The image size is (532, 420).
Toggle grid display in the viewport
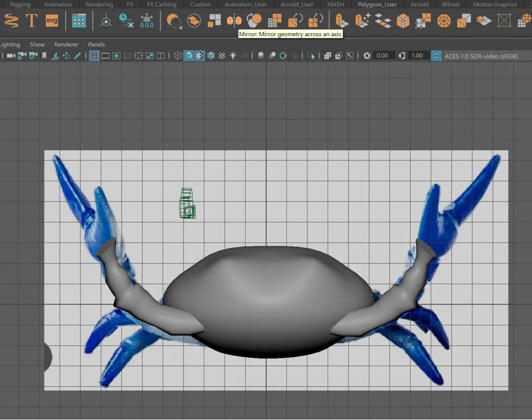click(x=94, y=56)
